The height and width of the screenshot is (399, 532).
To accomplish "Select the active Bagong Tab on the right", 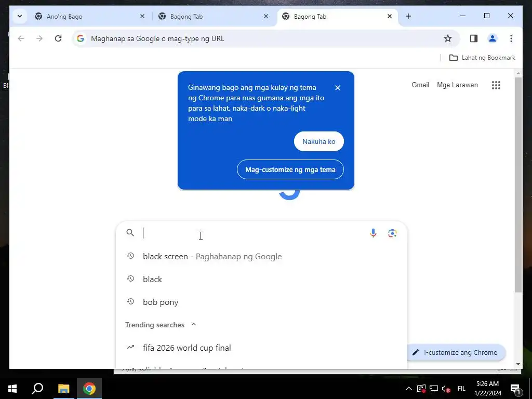I will point(338,16).
